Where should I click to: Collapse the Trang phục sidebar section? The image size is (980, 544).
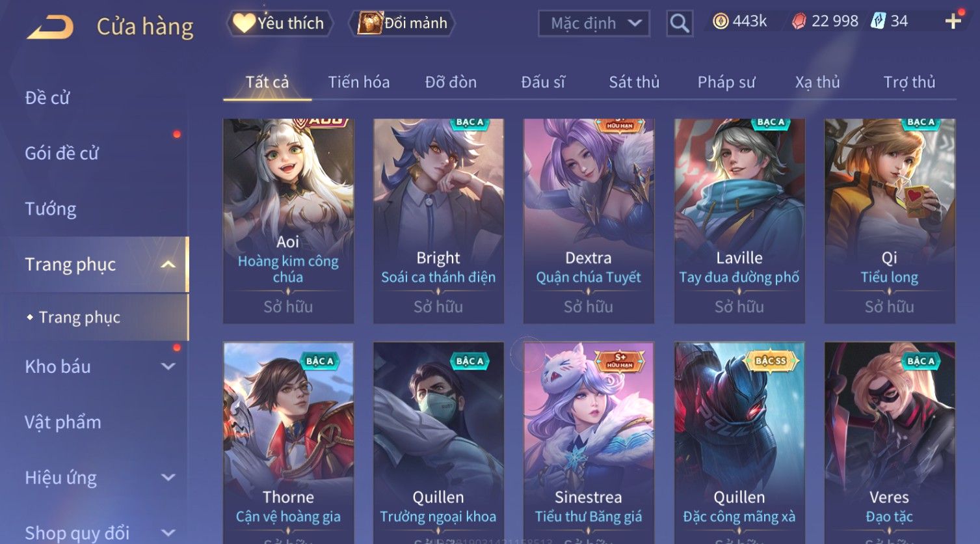point(168,264)
